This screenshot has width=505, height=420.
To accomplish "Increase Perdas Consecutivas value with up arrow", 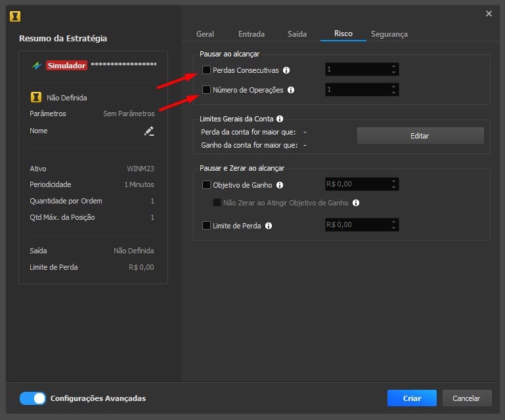I will [393, 66].
